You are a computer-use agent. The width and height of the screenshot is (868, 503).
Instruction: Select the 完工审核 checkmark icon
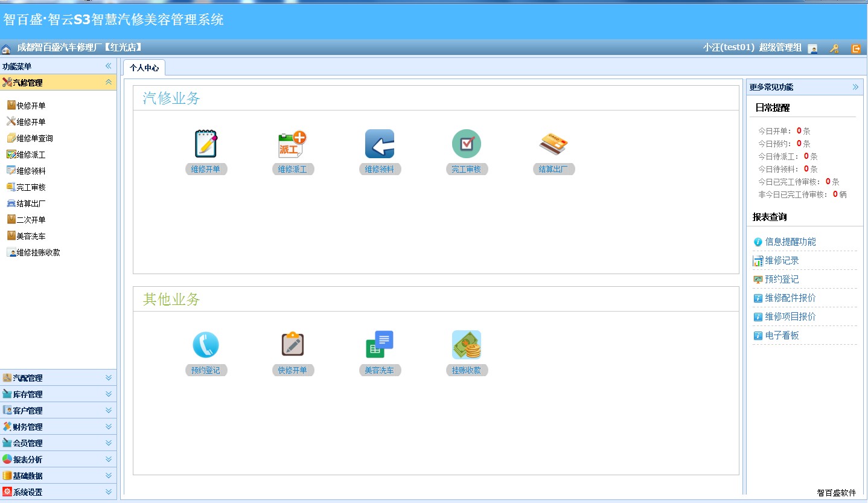(466, 144)
